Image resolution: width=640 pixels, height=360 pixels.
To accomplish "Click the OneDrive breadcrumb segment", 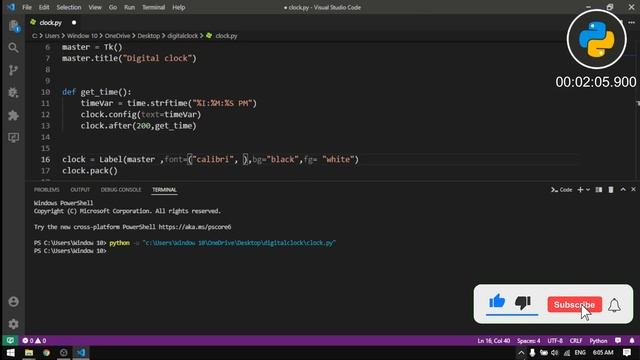I will point(117,36).
